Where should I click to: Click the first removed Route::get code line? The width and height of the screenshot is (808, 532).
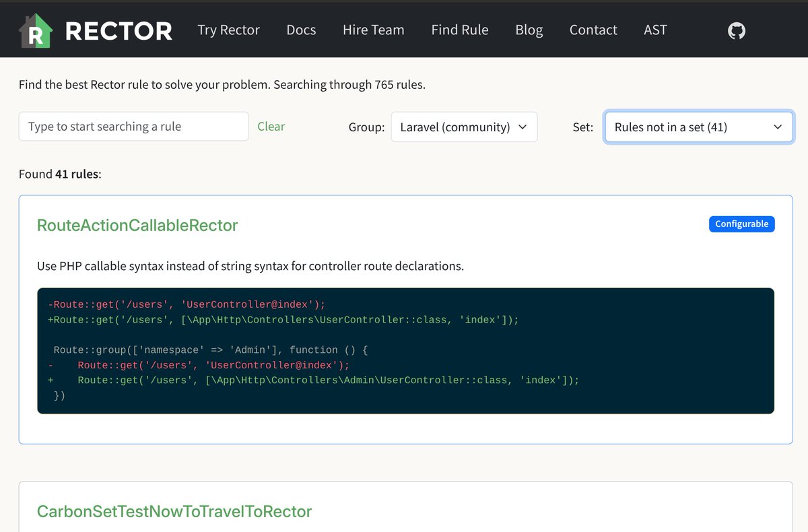[x=187, y=304]
